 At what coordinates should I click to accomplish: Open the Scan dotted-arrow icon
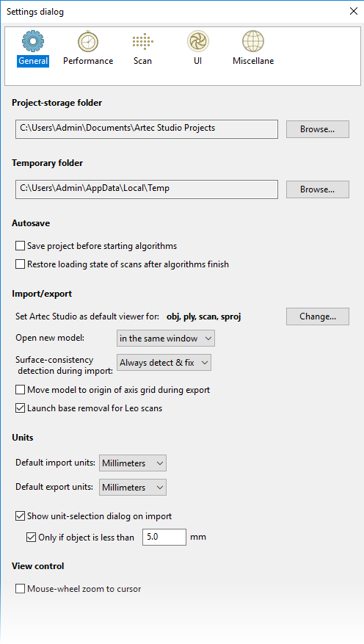pos(142,42)
